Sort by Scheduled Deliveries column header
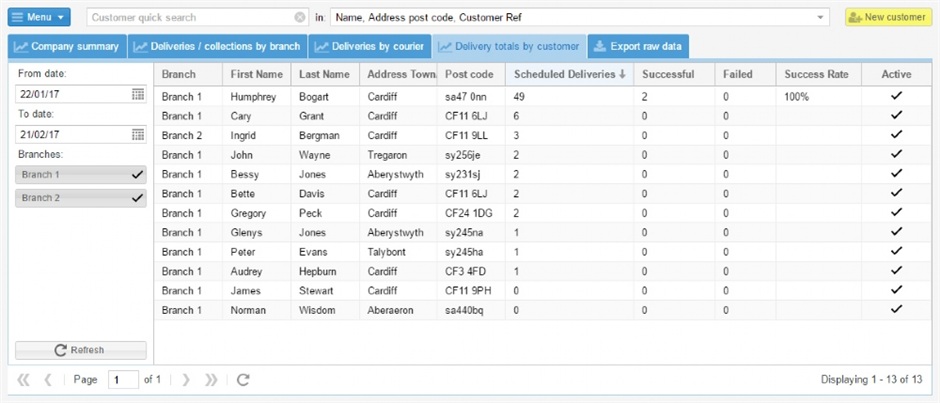Screen dimensions: 940x403 [x=569, y=74]
